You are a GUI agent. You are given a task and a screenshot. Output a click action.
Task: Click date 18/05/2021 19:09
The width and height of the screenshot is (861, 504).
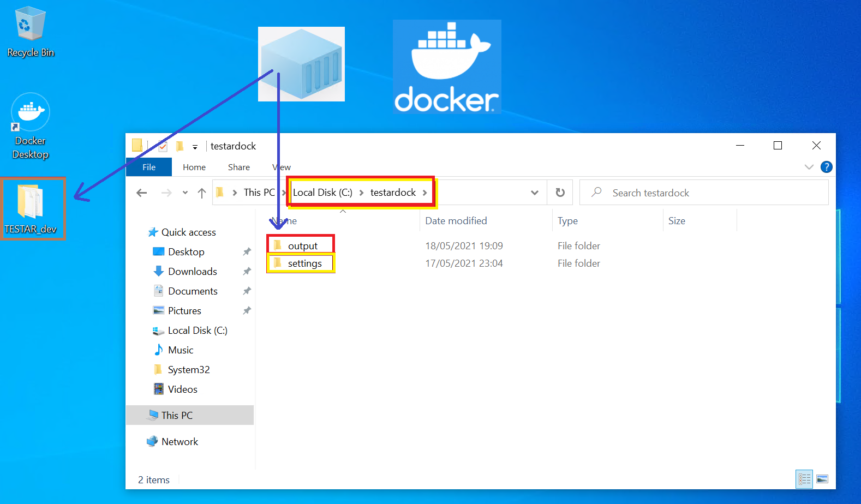pos(464,246)
